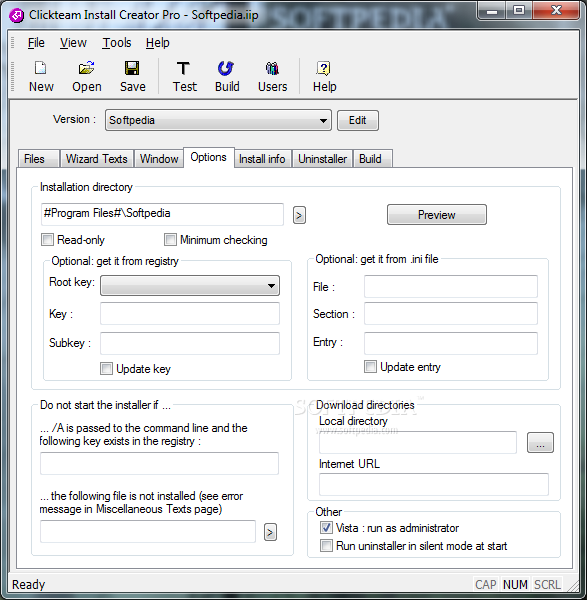
Task: Maximize the Install Creator window
Action: (519, 11)
